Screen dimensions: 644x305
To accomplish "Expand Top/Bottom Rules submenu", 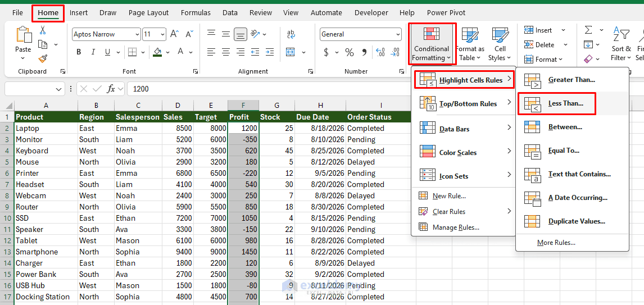I will point(464,103).
